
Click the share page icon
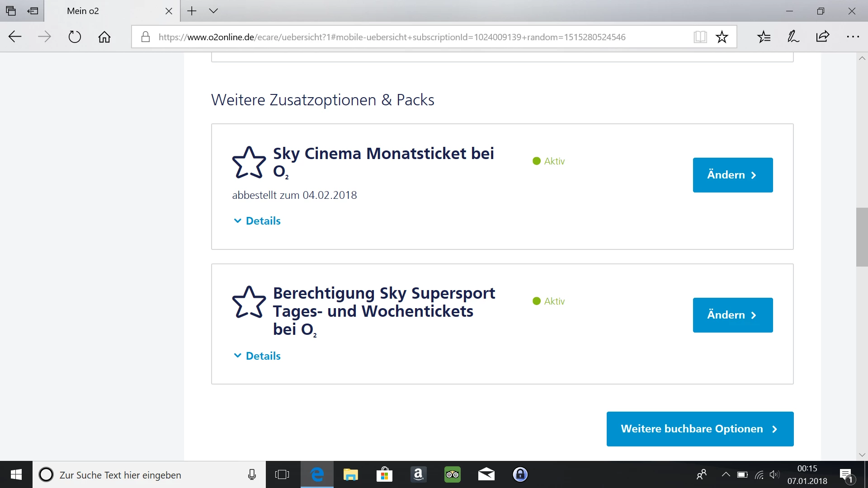click(823, 37)
